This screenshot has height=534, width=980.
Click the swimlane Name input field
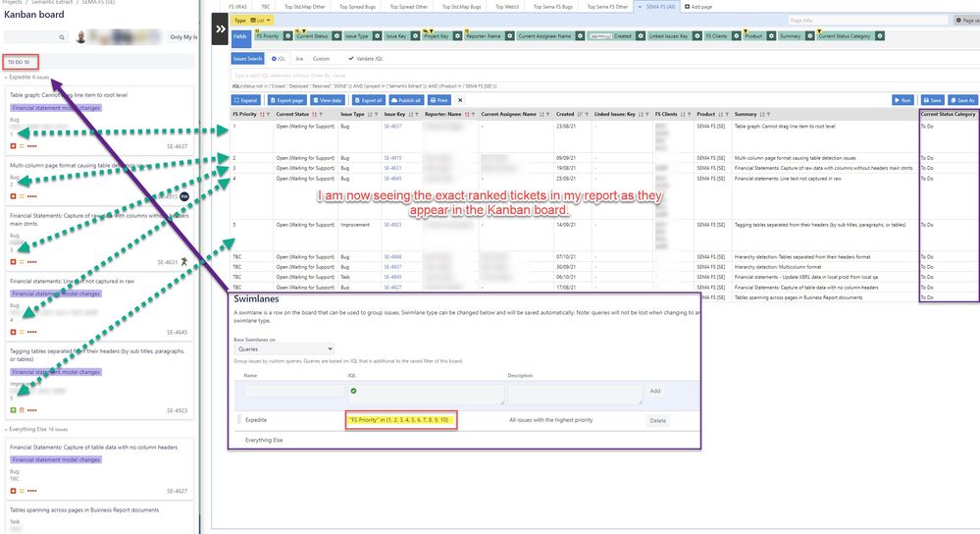coord(293,392)
